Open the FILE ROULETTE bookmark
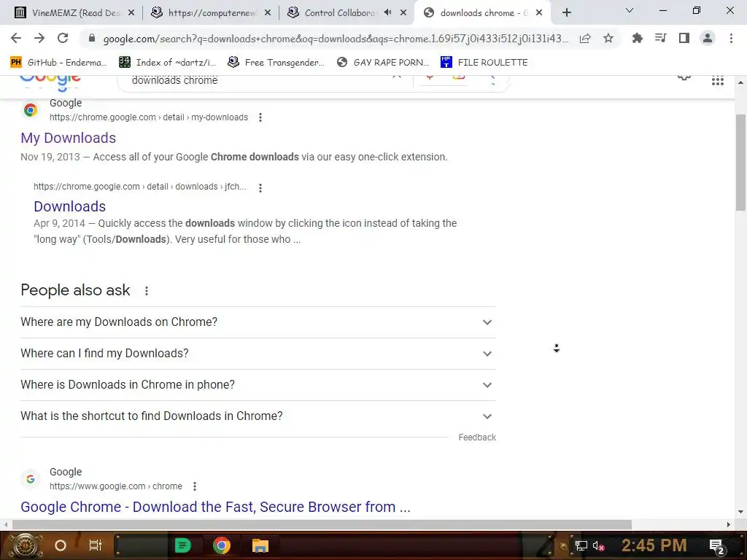747x560 pixels. [484, 63]
